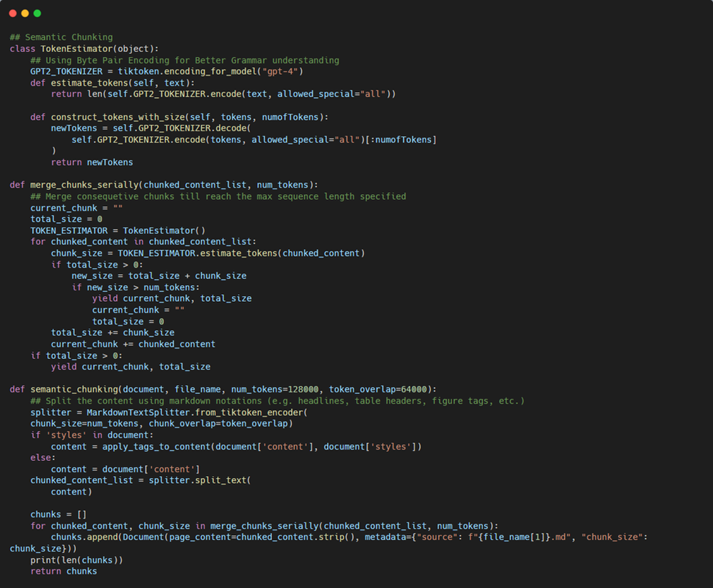
Task: Click the '[:numofTokens]' slice text
Action: (x=400, y=140)
